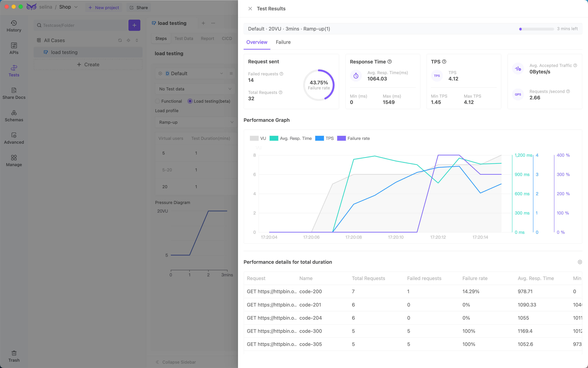Screen dimensions: 588x368
Task: Click the code-201 request row
Action: [x=413, y=305]
